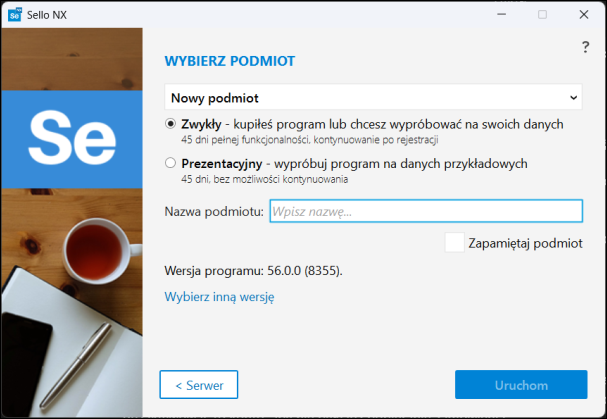
Task: Click the Nazwa podmiotu label
Action: 214,211
